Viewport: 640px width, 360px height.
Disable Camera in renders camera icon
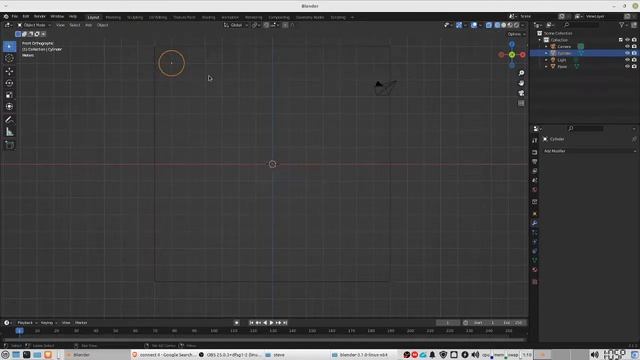(634, 47)
